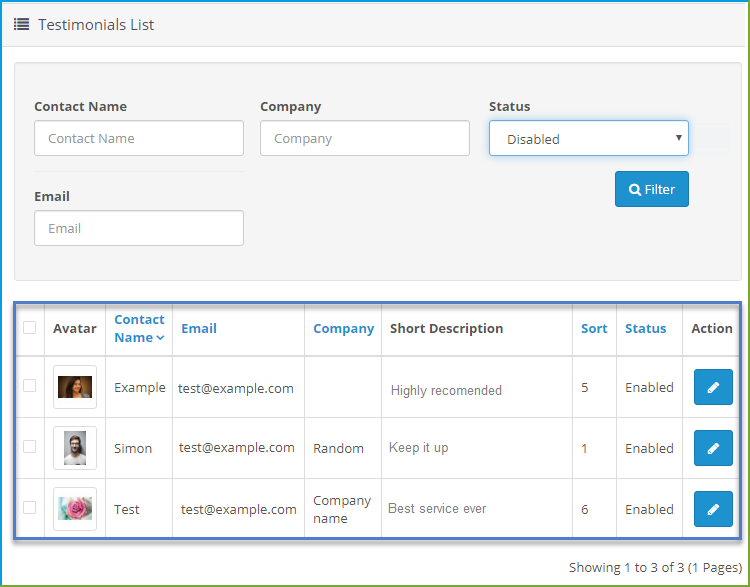Check the box for the Simon row
This screenshot has width=750, height=587.
point(30,446)
